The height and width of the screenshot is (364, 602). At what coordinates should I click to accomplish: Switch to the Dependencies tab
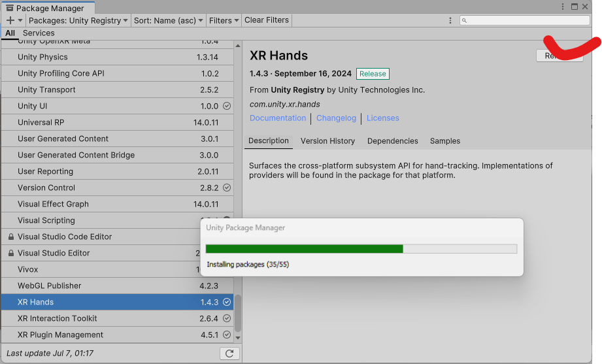coord(392,141)
